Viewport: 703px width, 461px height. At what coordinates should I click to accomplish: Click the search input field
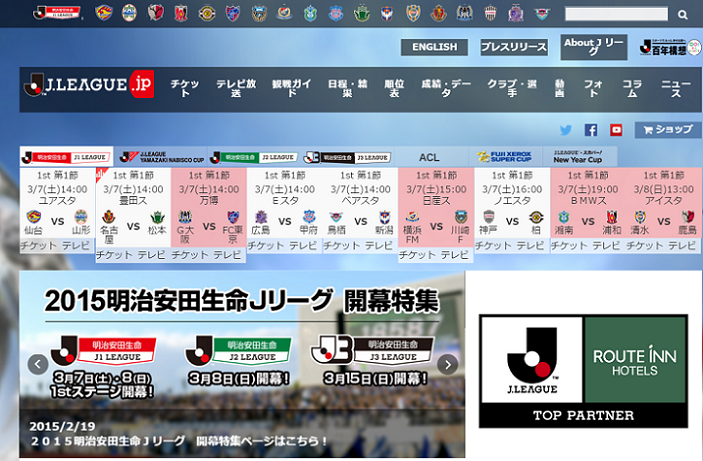pos(616,14)
